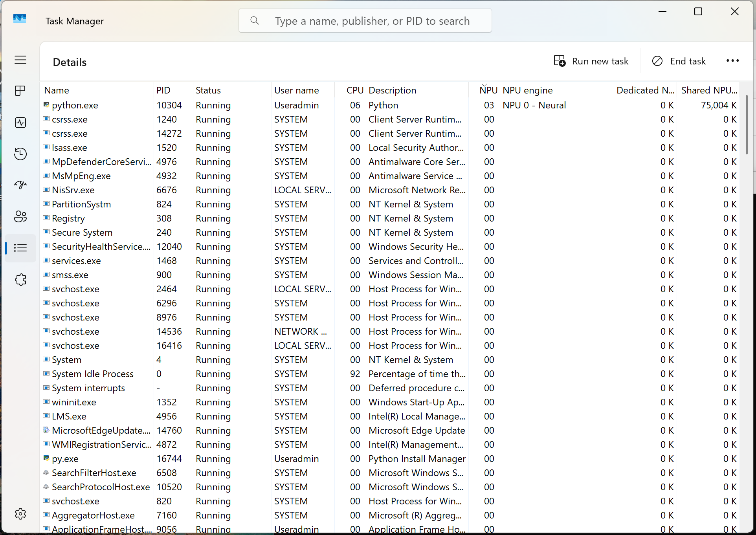Sort by the NPU engine column header
Viewport: 756px width, 535px height.
coord(557,90)
